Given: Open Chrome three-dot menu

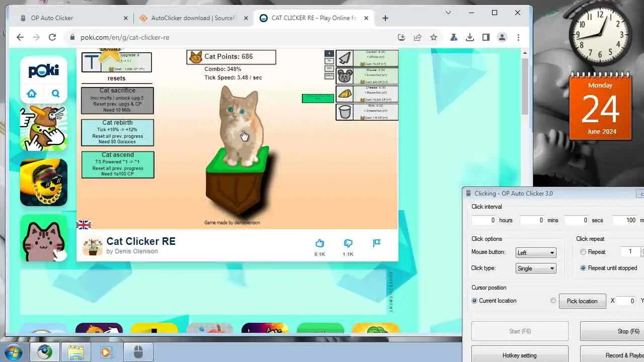Looking at the screenshot, I should pyautogui.click(x=518, y=37).
